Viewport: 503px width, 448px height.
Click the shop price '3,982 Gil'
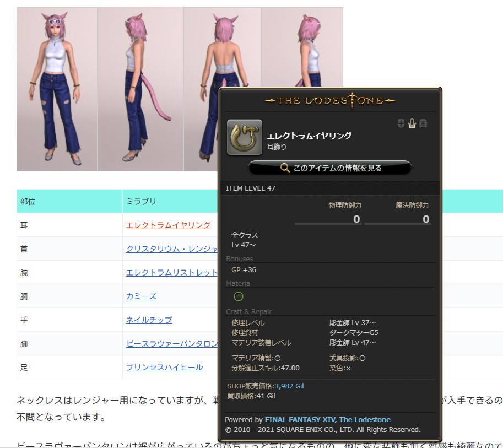click(289, 386)
